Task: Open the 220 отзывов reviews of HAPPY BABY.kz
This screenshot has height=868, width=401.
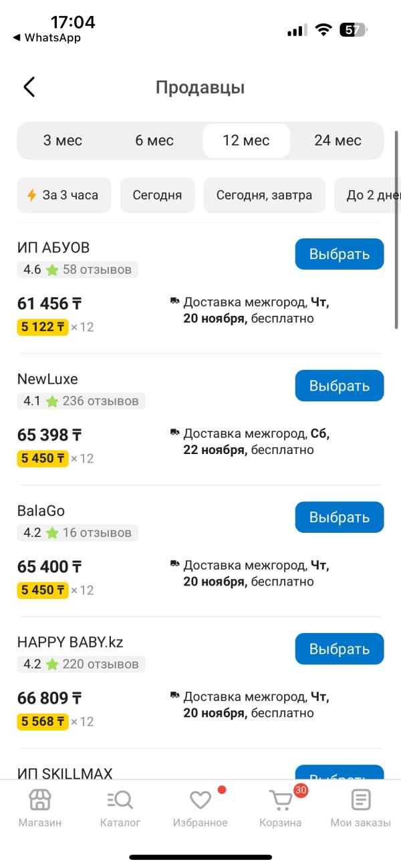Action: pyautogui.click(x=100, y=664)
